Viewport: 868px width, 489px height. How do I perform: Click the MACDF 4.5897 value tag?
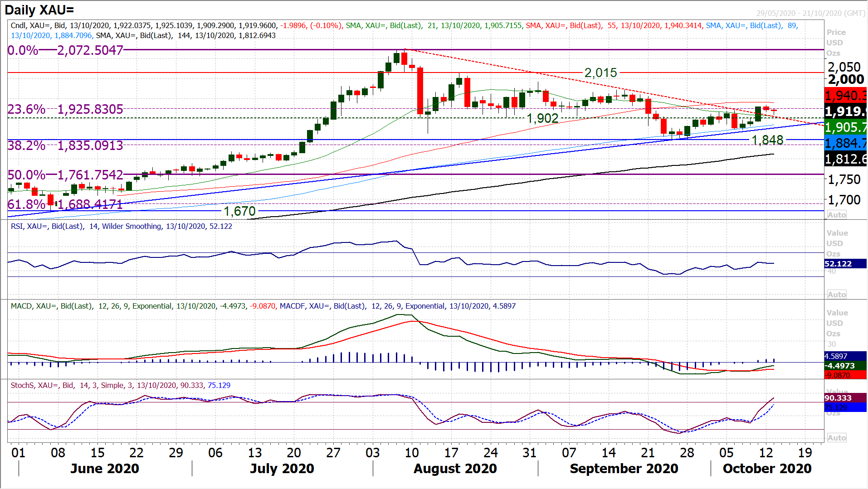pos(845,356)
